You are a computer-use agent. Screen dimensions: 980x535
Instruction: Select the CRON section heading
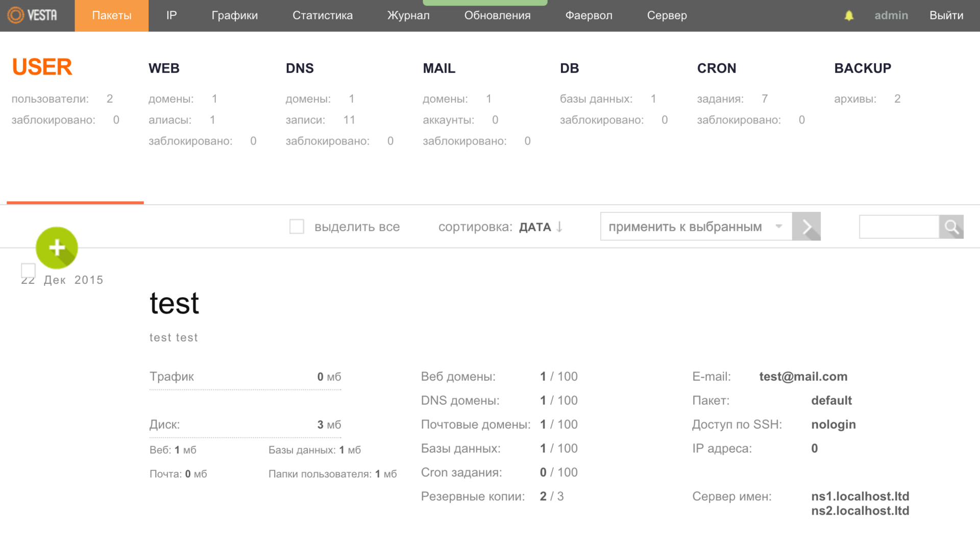pyautogui.click(x=717, y=68)
